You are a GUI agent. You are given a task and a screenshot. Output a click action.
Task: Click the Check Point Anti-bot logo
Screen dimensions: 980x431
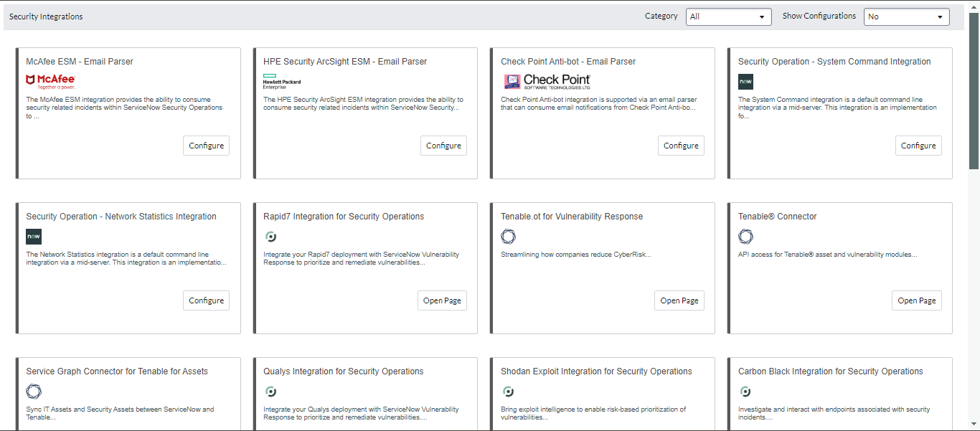tap(547, 80)
